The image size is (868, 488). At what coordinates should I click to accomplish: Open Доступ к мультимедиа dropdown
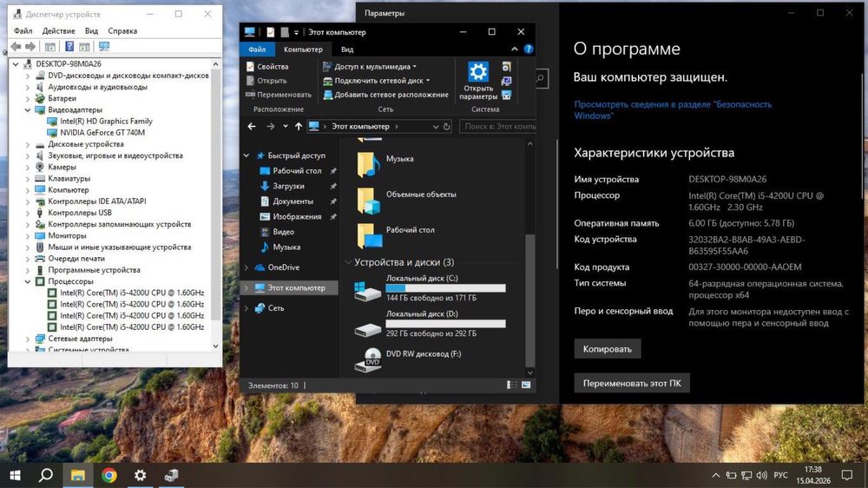(x=370, y=67)
